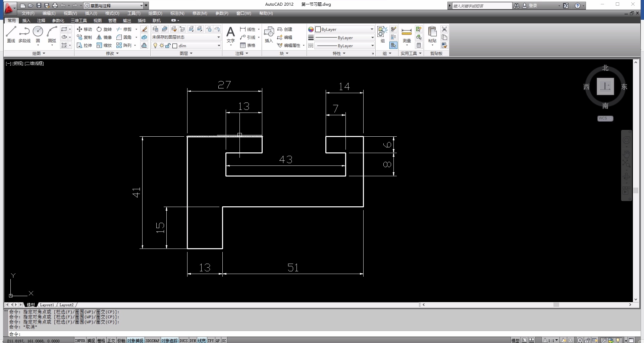Toggle 正交 ortho mode in status bar
Image resolution: width=644 pixels, height=343 pixels.
111,340
